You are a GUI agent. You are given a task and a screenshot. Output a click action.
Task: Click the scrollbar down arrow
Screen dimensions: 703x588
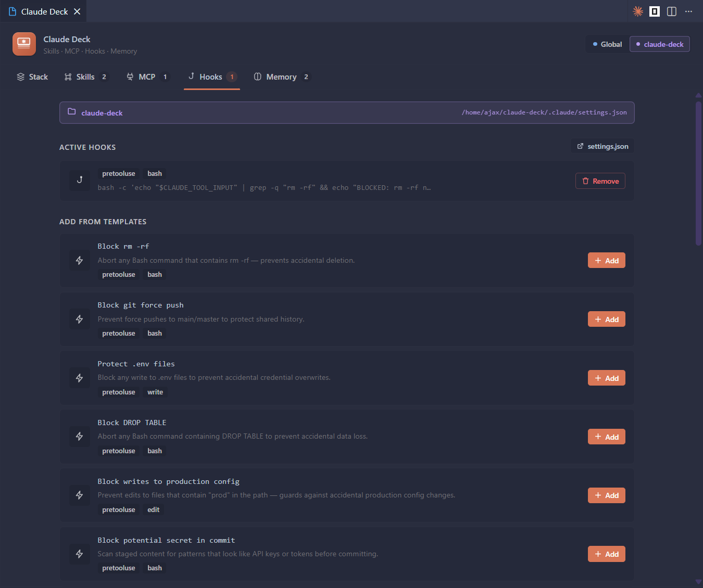698,582
